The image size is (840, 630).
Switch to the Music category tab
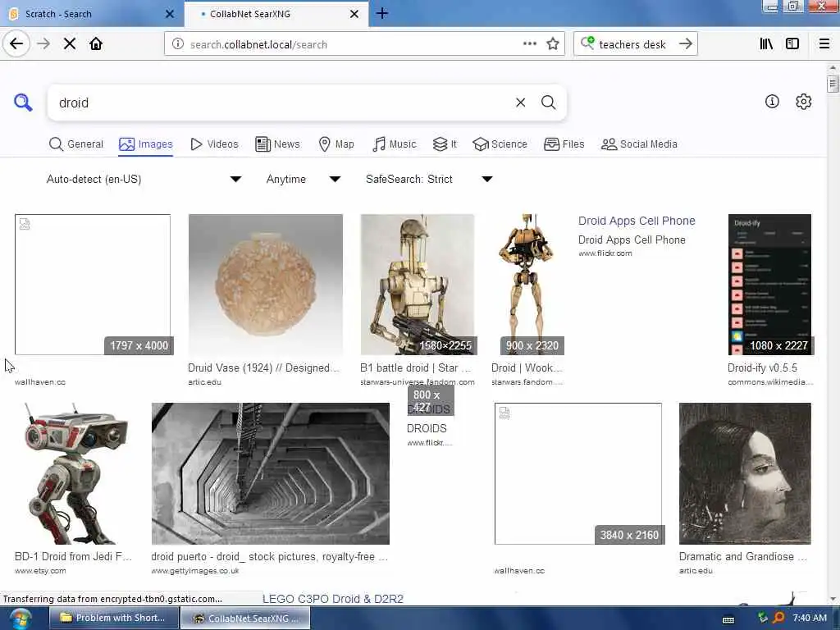(x=395, y=144)
